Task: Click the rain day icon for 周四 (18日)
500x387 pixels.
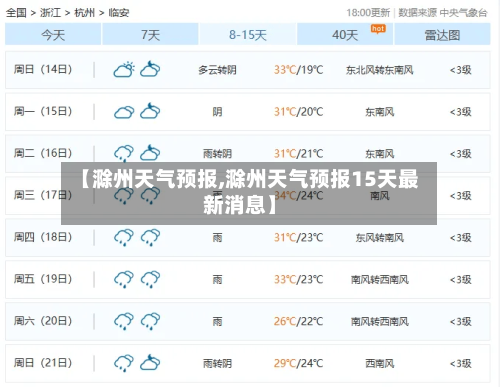Action: pos(124,237)
